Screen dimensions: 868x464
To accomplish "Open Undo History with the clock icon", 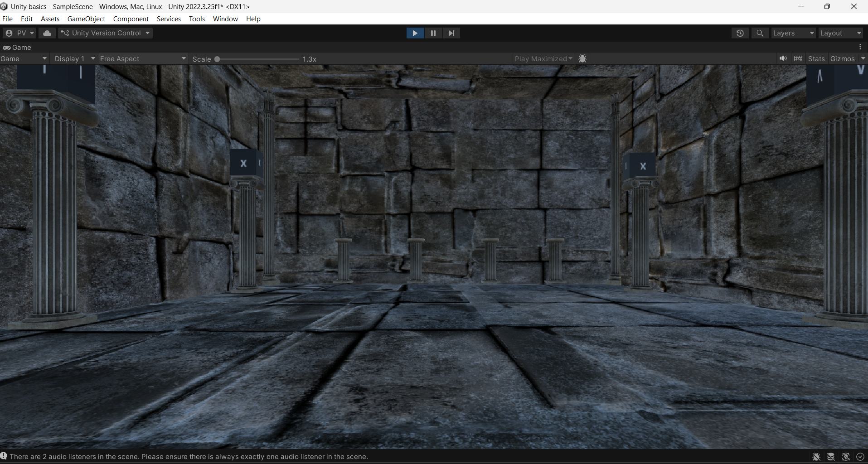I will [x=740, y=33].
